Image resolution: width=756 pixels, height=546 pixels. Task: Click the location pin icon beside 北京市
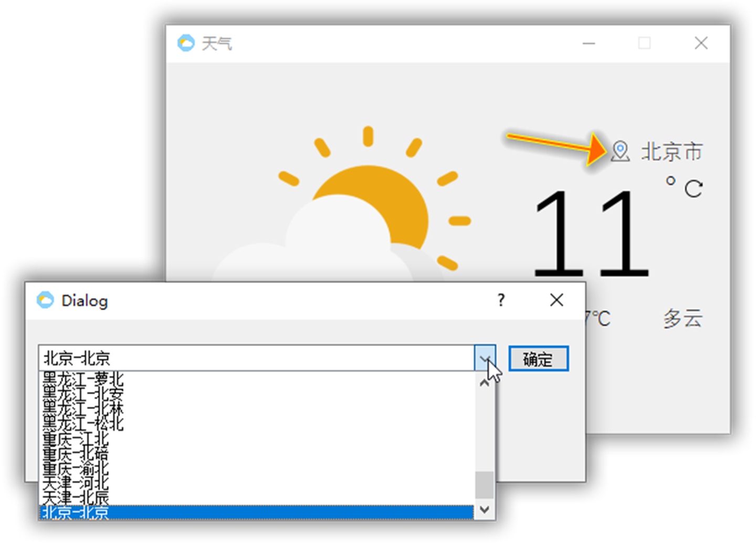pos(620,152)
